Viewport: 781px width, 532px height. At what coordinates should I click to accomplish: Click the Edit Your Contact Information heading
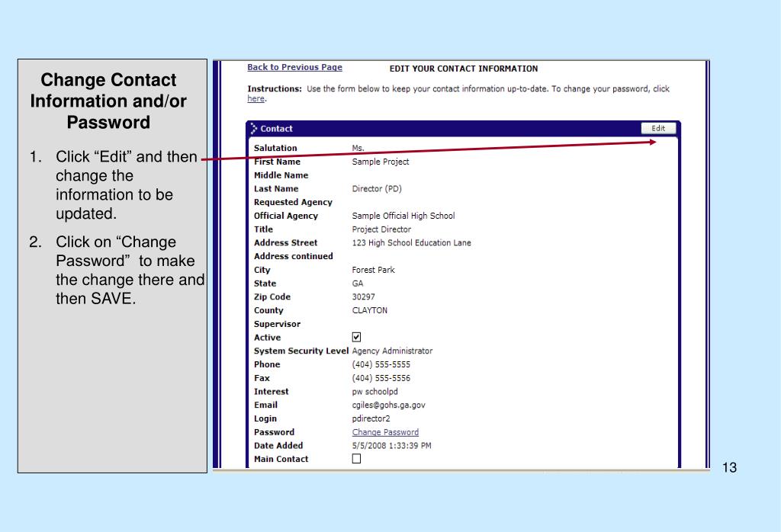pyautogui.click(x=464, y=69)
